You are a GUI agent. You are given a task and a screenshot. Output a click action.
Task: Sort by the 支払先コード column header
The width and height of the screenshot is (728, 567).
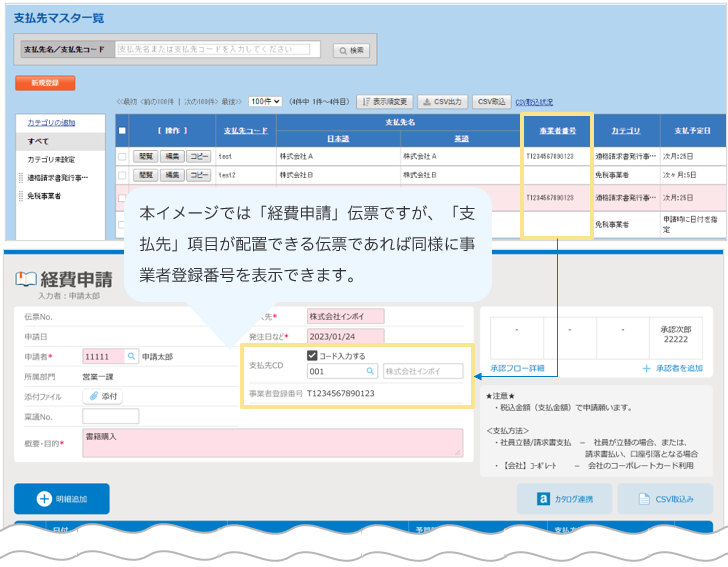pyautogui.click(x=245, y=131)
